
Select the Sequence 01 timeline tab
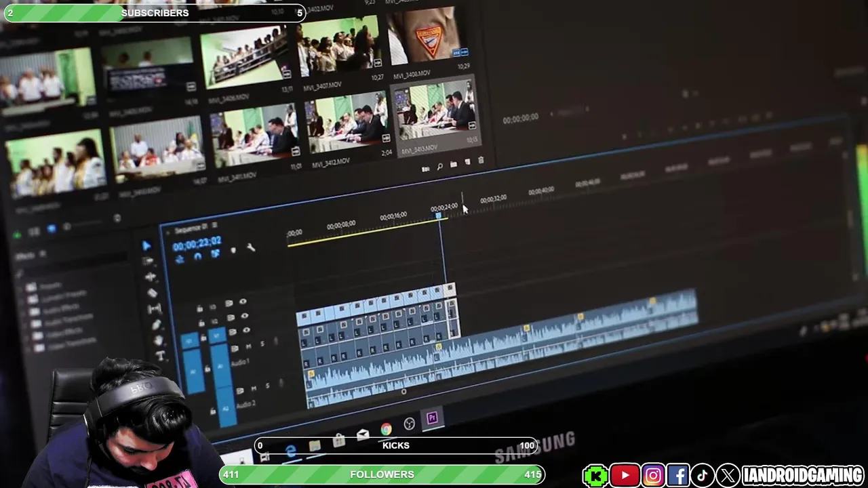click(x=190, y=228)
